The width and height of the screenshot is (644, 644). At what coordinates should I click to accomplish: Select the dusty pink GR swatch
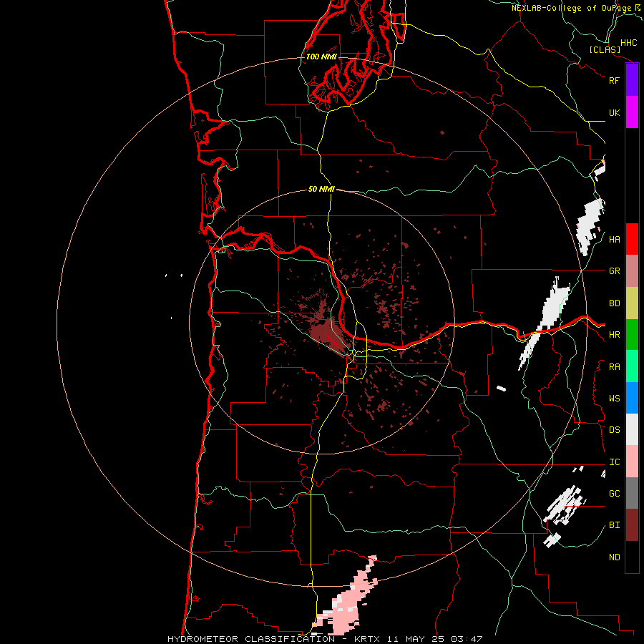tap(632, 271)
